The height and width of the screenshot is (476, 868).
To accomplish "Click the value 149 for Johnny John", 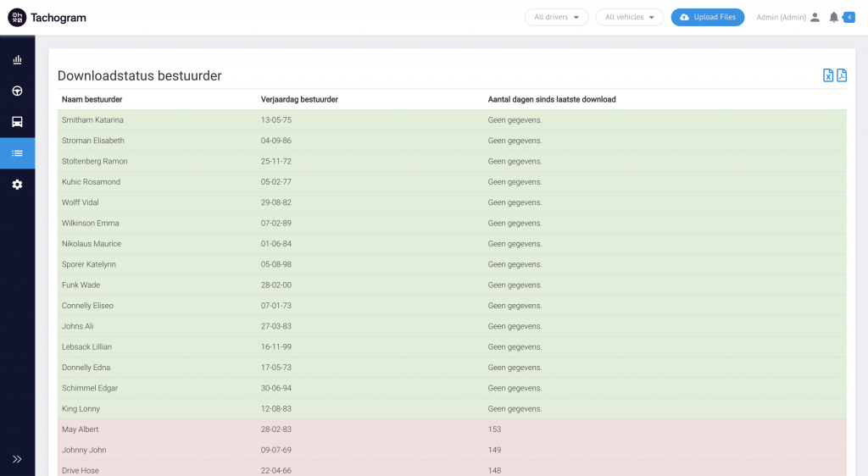I will [494, 450].
